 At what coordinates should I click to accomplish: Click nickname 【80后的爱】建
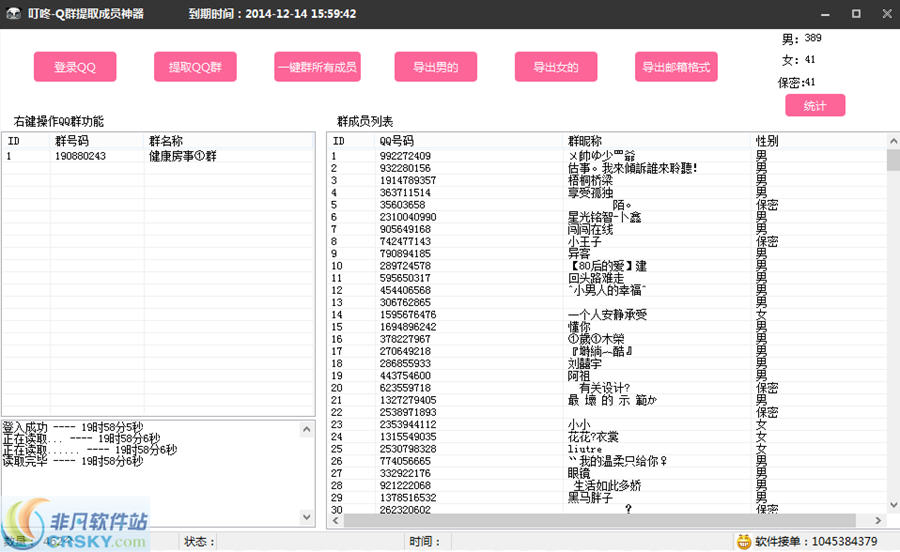click(607, 266)
